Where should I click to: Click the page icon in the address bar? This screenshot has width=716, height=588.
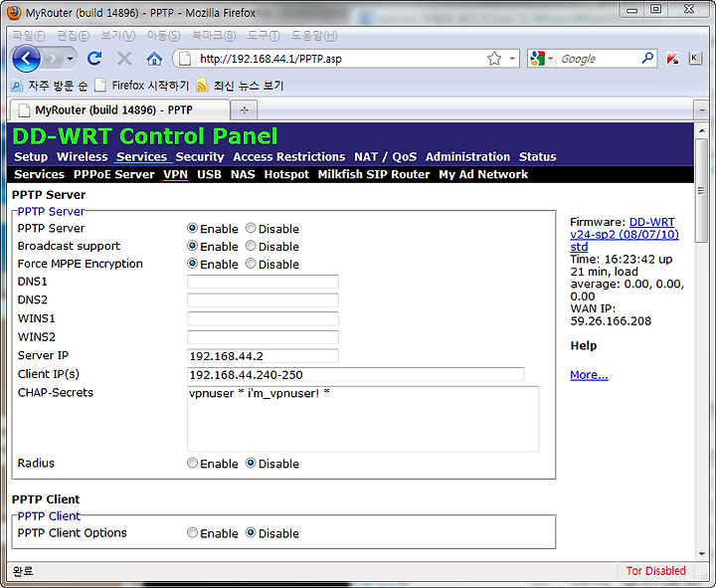[x=185, y=59]
